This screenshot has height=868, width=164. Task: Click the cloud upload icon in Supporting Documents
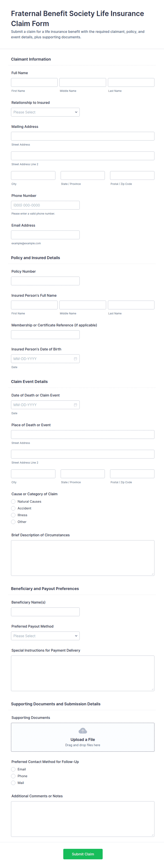tap(83, 731)
